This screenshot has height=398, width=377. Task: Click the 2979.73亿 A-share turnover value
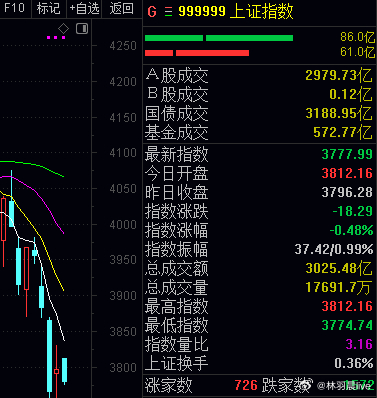coord(339,75)
